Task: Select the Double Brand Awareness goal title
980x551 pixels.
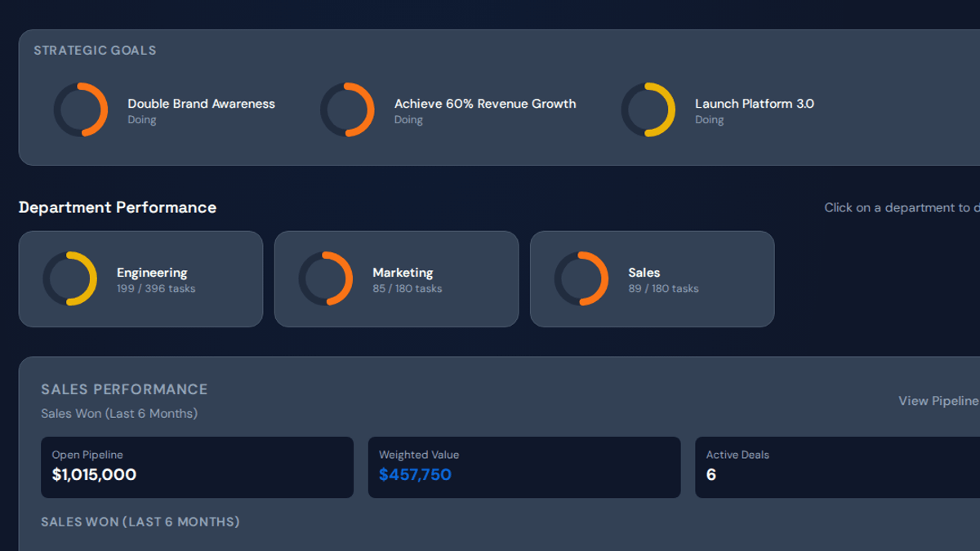Action: (x=201, y=104)
